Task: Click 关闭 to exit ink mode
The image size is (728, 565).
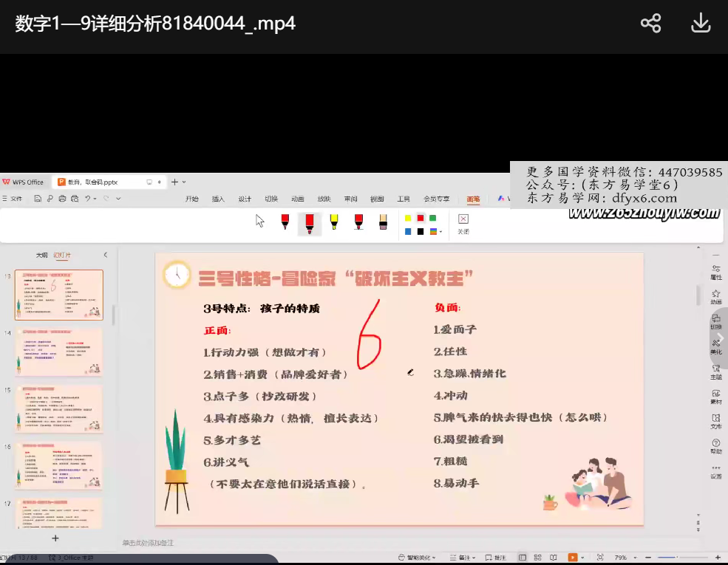Action: 463,222
